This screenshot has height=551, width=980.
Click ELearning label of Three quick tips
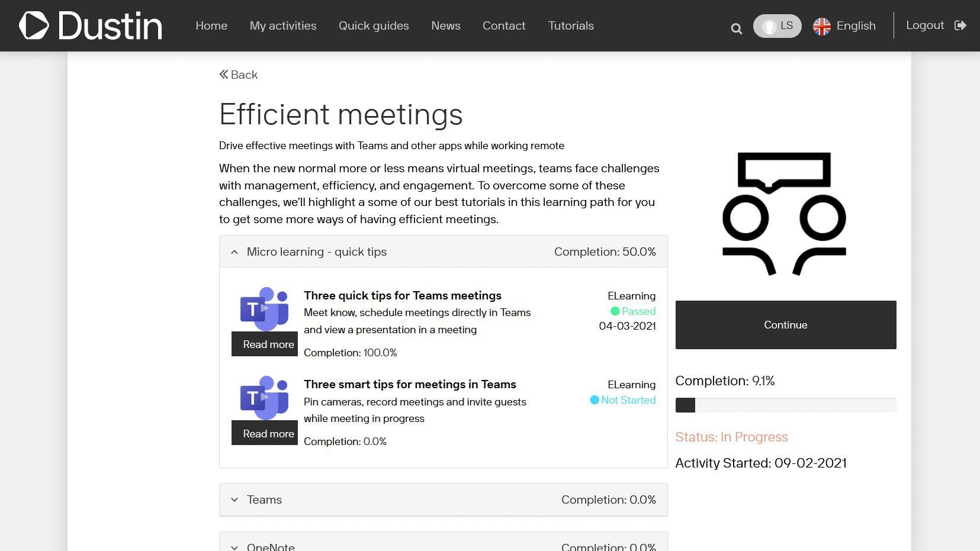pyautogui.click(x=631, y=296)
